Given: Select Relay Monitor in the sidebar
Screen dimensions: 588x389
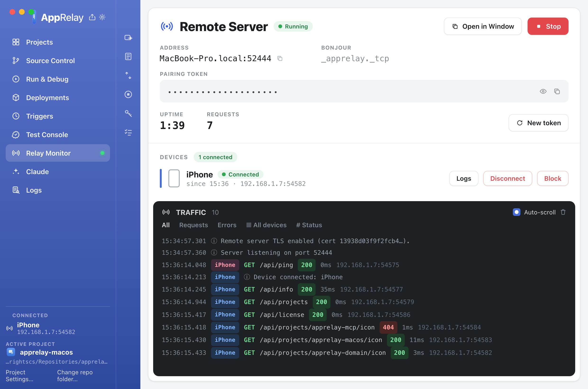Looking at the screenshot, I should click(x=58, y=153).
